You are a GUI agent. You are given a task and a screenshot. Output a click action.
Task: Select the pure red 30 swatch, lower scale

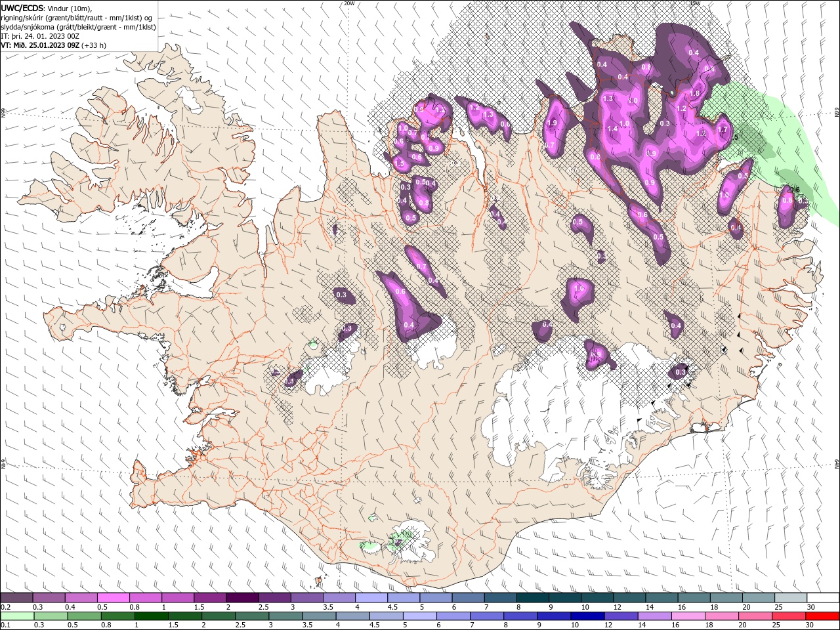[823, 616]
